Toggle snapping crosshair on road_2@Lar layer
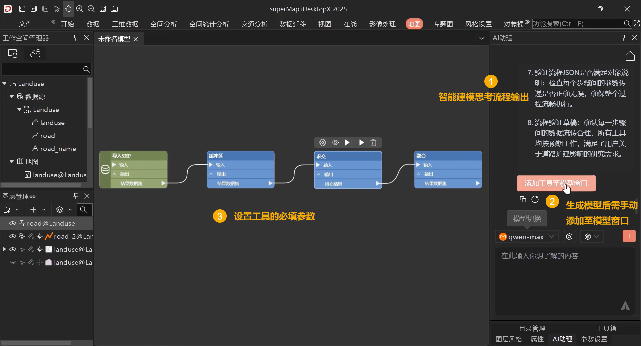Image resolution: width=644 pixels, height=346 pixels. point(40,236)
